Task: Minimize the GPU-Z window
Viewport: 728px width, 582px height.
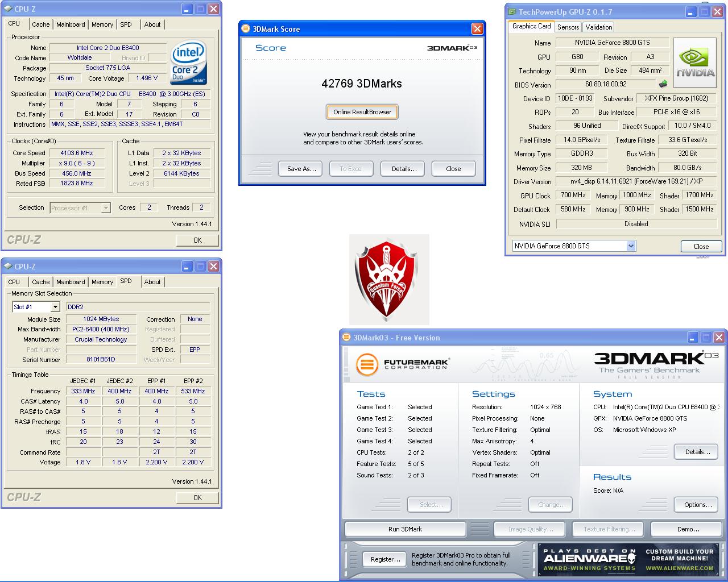Action: pos(690,11)
